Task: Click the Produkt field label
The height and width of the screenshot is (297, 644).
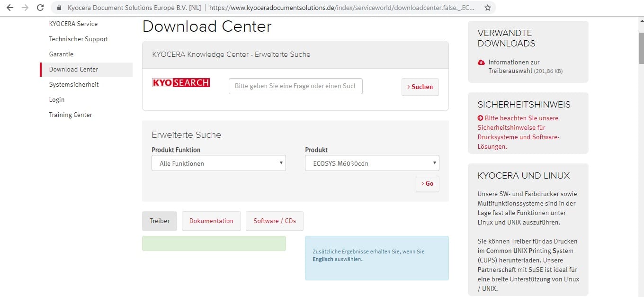Action: [x=316, y=150]
